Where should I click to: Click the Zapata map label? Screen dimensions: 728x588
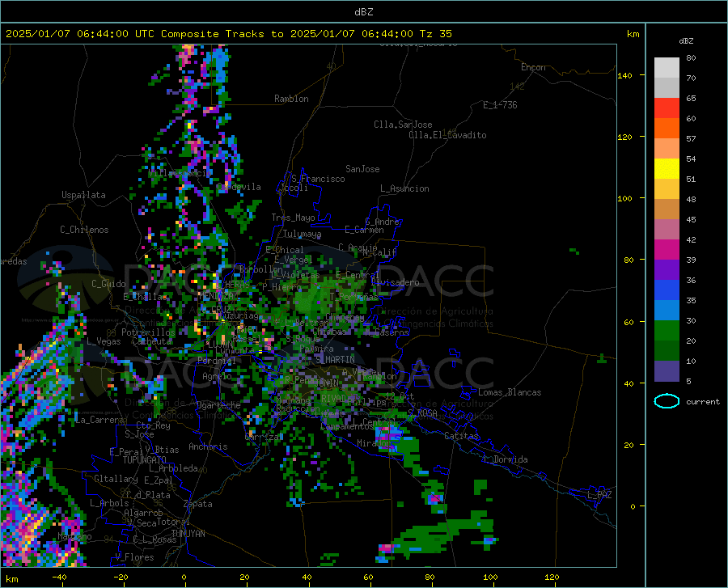click(198, 504)
